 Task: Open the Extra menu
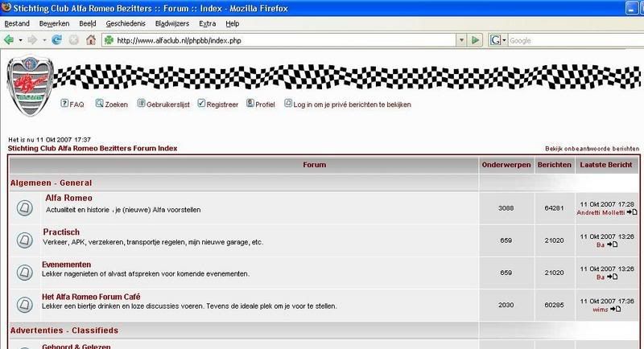[x=208, y=24]
